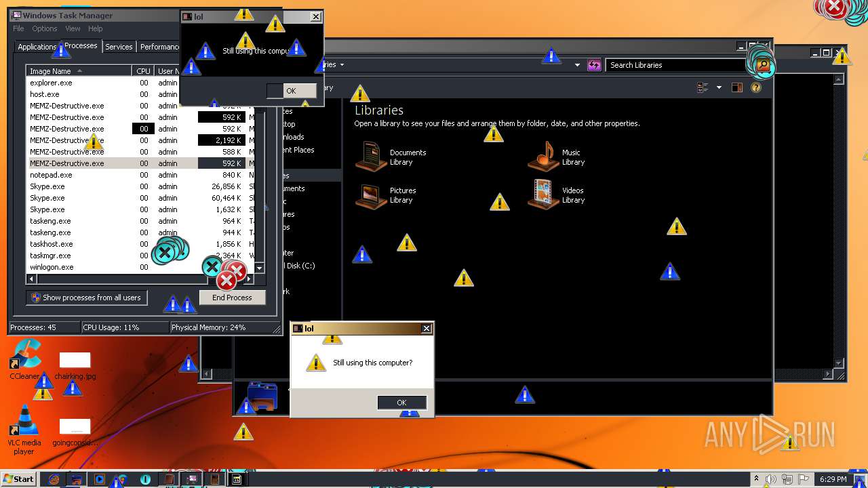Sort processes by CPU column header

point(143,71)
